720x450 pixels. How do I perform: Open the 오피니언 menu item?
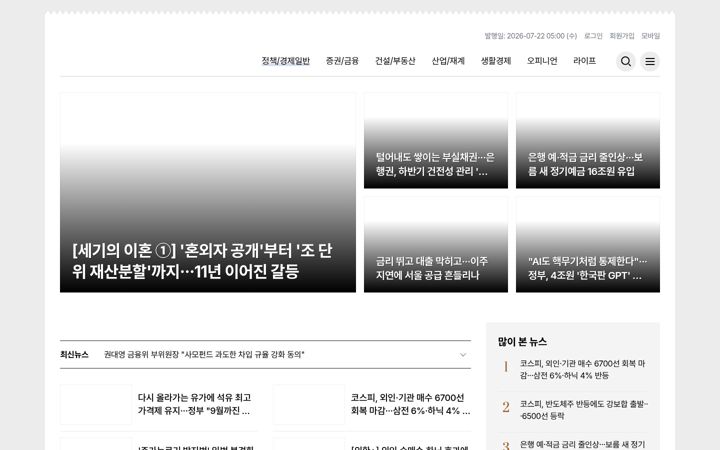tap(542, 61)
